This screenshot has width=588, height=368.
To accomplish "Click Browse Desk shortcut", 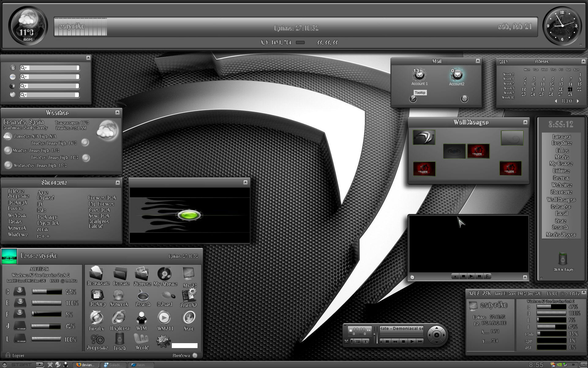I will pyautogui.click(x=102, y=198).
